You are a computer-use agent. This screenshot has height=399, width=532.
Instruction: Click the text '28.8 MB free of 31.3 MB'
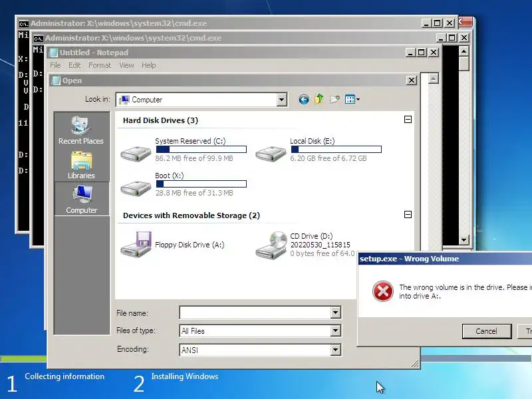(194, 193)
